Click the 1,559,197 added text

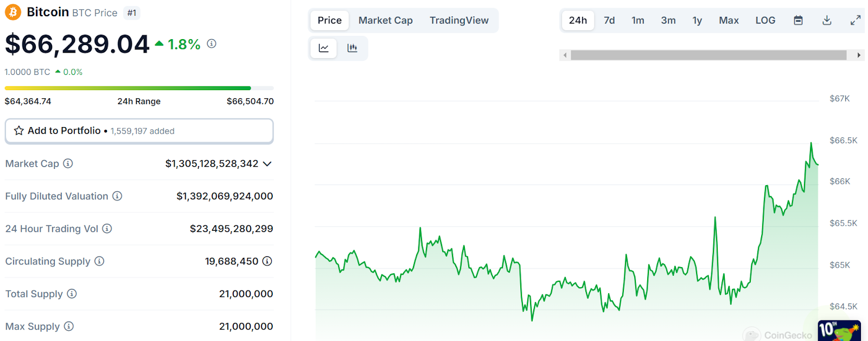(x=143, y=131)
